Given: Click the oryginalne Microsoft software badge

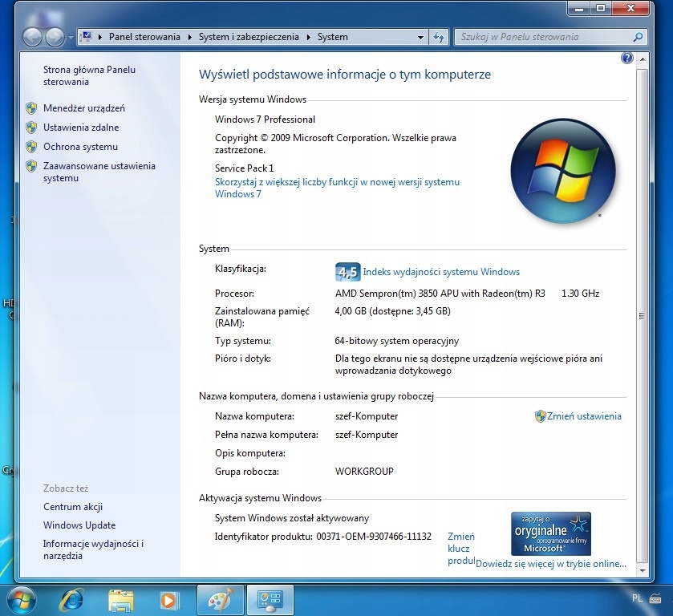Looking at the screenshot, I should click(551, 534).
